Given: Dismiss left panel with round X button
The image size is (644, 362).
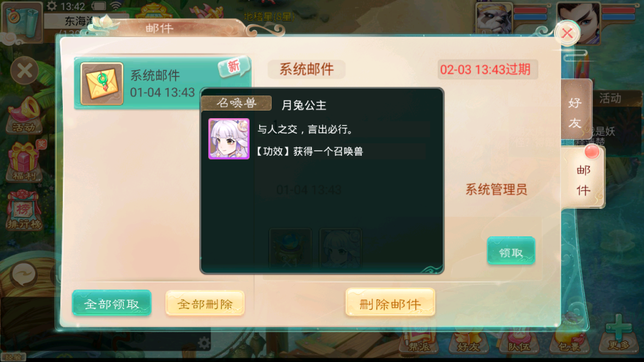Looking at the screenshot, I should click(x=25, y=70).
